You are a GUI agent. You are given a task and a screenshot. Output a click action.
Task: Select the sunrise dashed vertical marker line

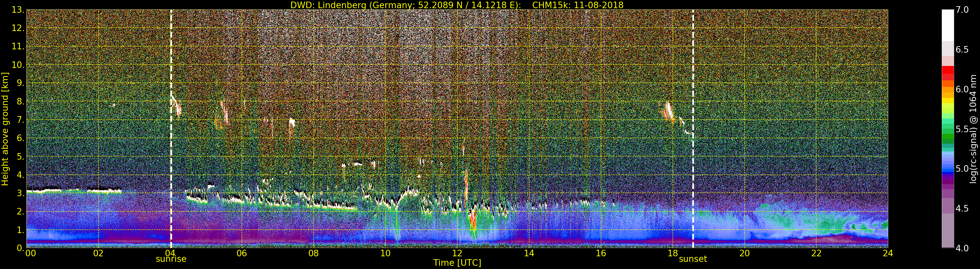(x=171, y=129)
